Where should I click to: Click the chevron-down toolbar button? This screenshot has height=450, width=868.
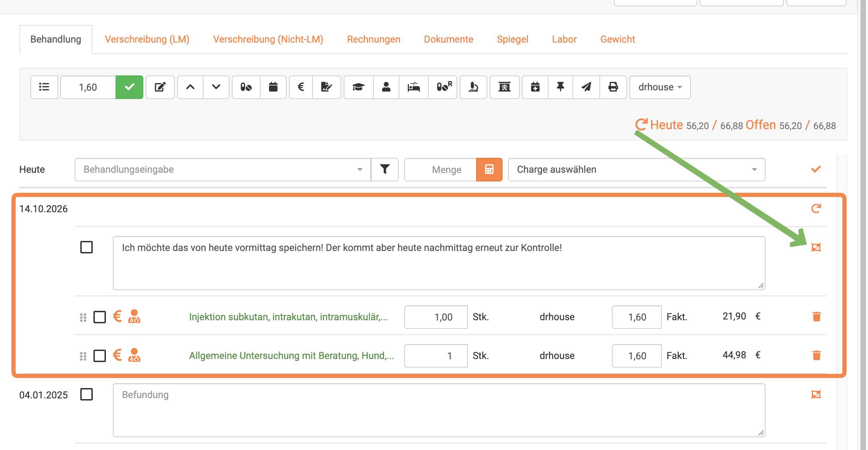pos(216,87)
